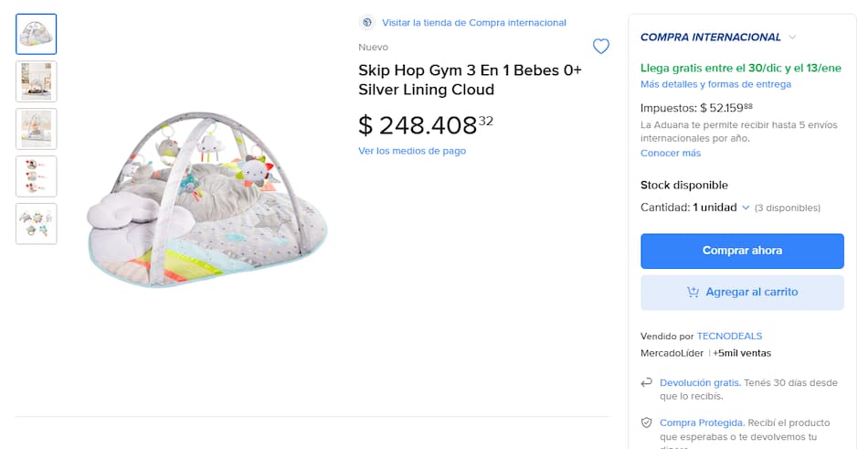Add product to favorites with heart icon
This screenshot has width=868, height=449.
[x=600, y=47]
